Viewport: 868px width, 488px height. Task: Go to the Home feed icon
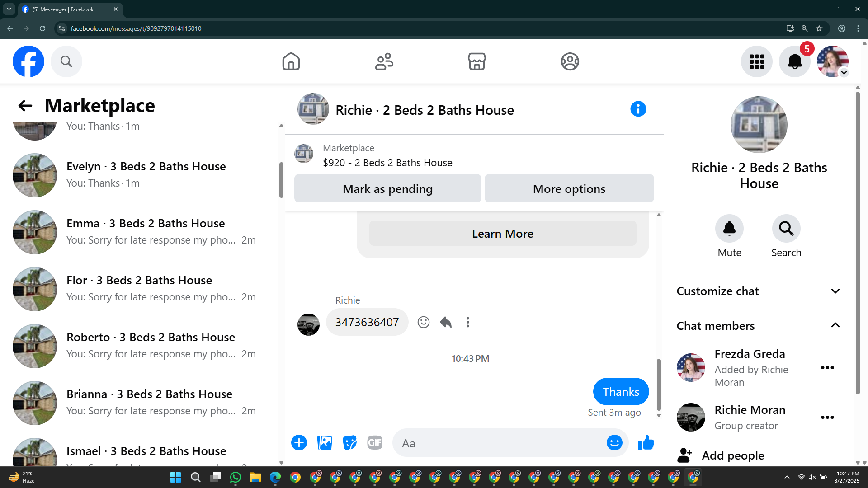coord(291,61)
